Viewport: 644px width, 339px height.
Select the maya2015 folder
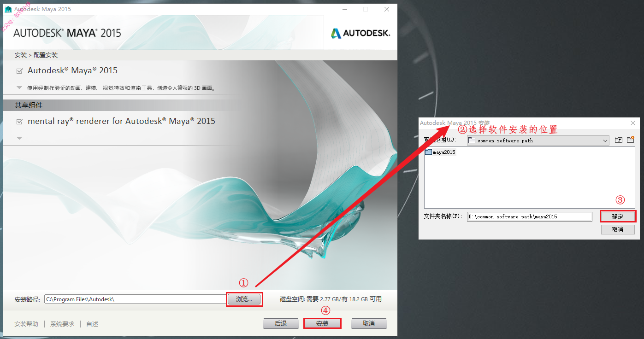(440, 152)
